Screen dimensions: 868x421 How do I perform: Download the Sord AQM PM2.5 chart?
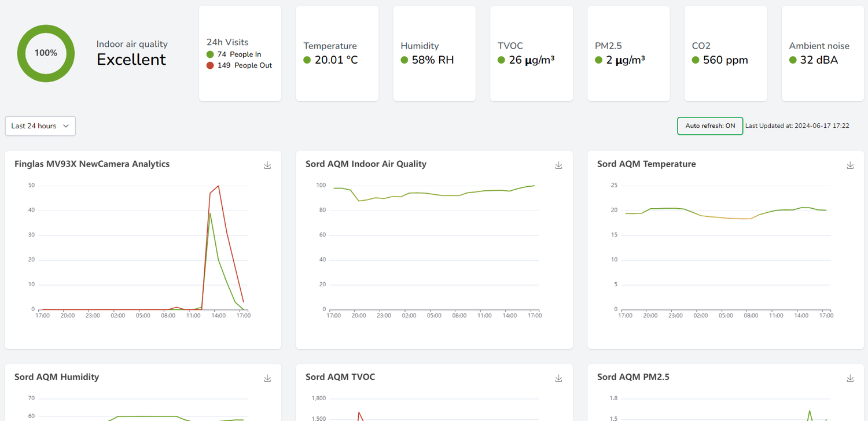[850, 378]
